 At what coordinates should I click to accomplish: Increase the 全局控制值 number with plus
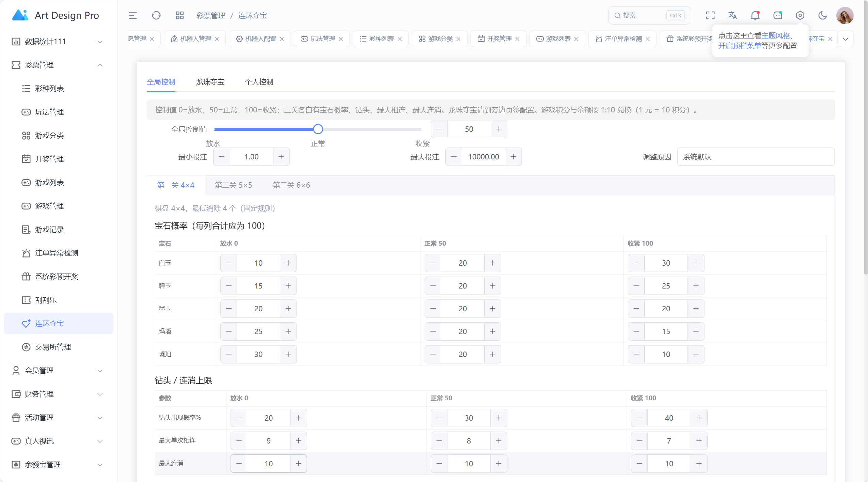[499, 129]
